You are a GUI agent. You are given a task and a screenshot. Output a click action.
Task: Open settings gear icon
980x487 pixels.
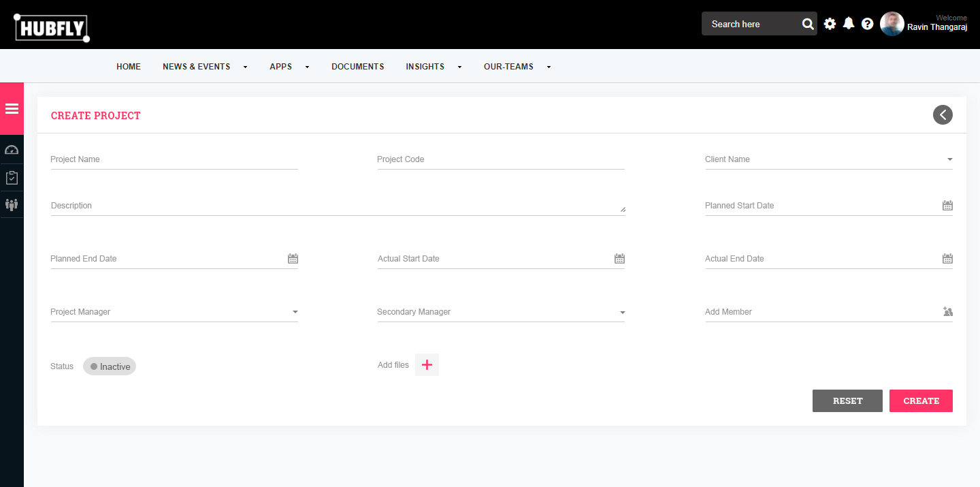pyautogui.click(x=830, y=24)
